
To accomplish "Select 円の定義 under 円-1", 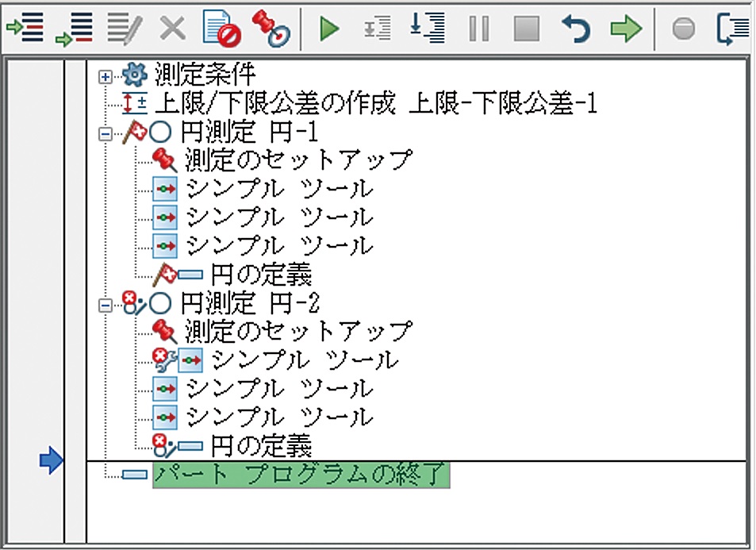I will (x=260, y=275).
